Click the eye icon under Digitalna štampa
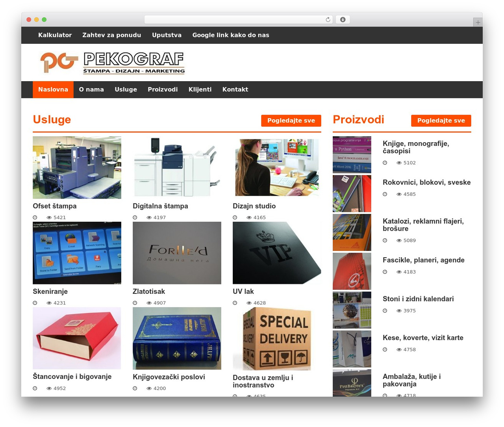 pos(149,217)
